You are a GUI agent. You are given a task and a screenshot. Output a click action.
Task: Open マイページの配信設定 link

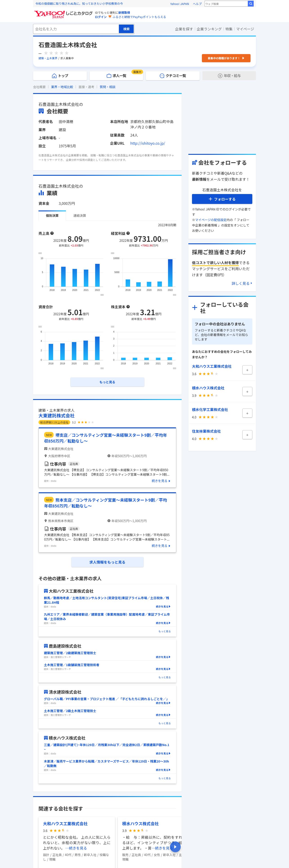pyautogui.click(x=211, y=220)
